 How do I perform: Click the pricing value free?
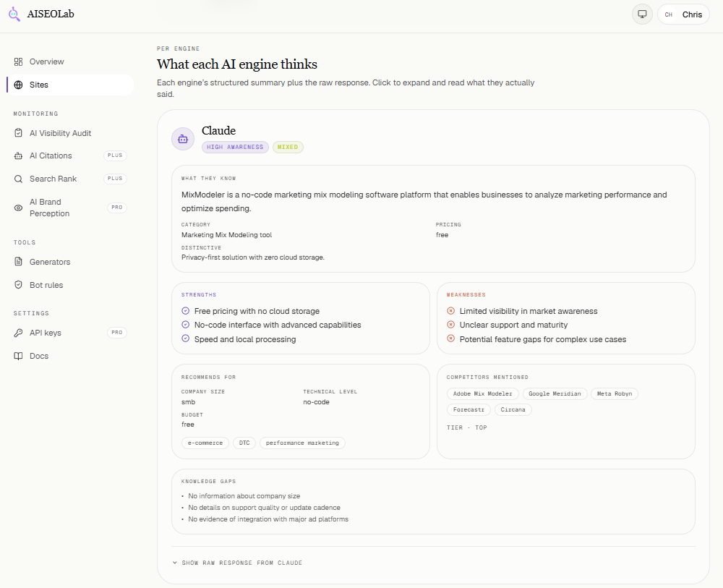[442, 235]
